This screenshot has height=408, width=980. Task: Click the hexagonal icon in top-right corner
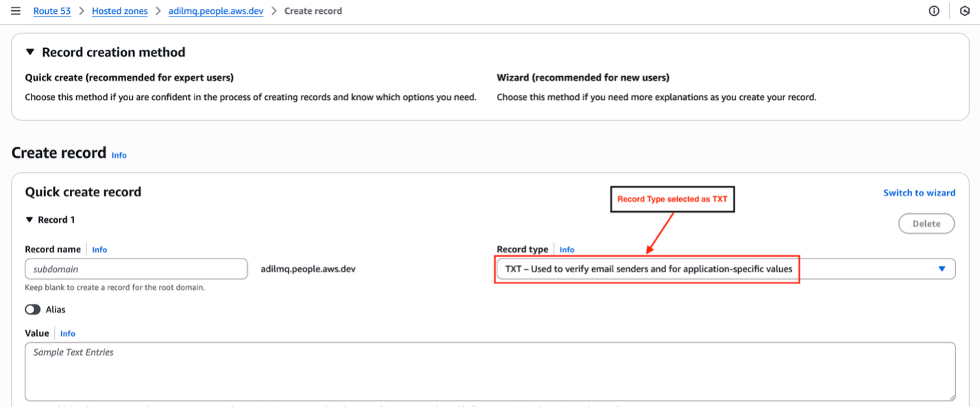coord(965,10)
